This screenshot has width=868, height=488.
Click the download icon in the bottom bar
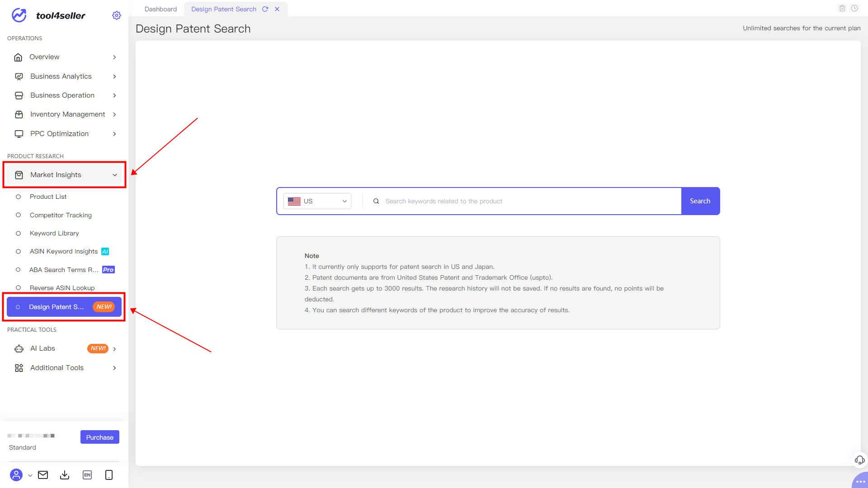(65, 475)
